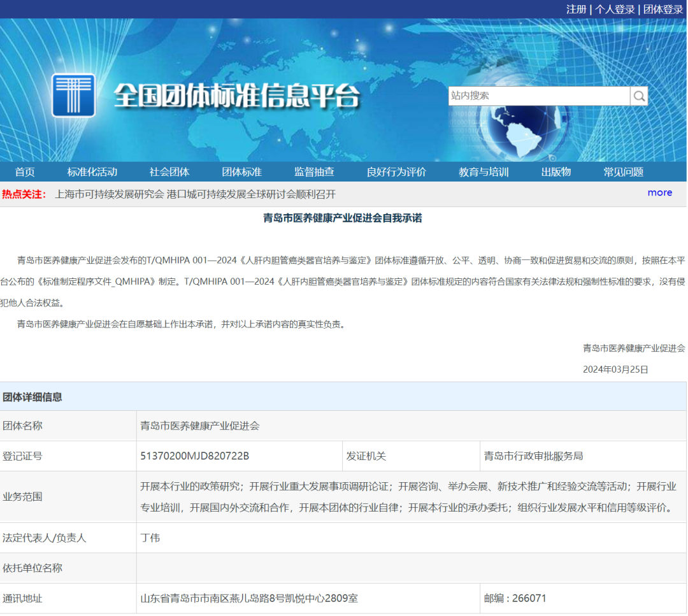Click the more link
Image resolution: width=688 pixels, height=616 pixels.
pos(659,192)
